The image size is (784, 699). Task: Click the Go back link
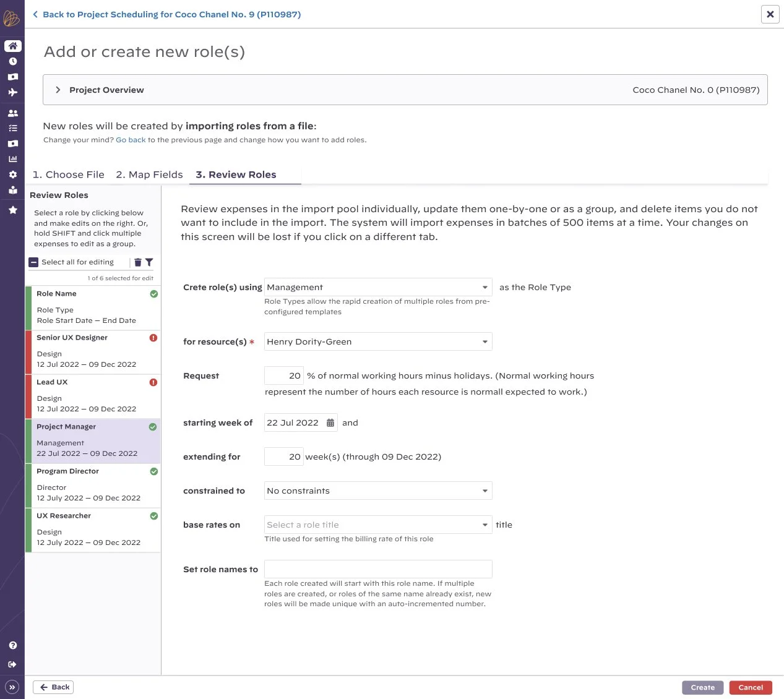(x=131, y=140)
